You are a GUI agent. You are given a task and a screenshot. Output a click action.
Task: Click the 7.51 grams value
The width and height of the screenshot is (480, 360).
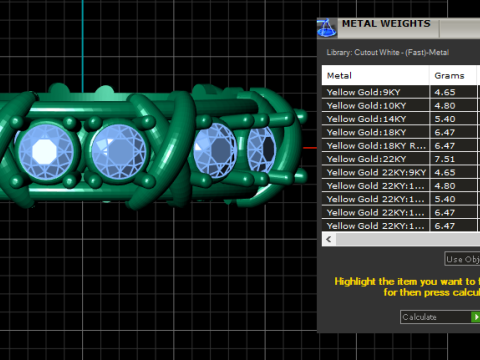pyautogui.click(x=445, y=159)
